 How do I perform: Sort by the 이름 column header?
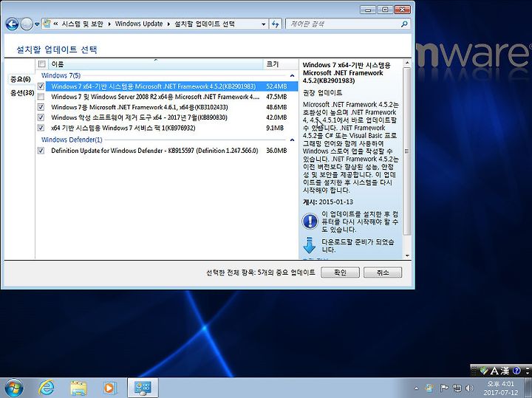coord(155,64)
